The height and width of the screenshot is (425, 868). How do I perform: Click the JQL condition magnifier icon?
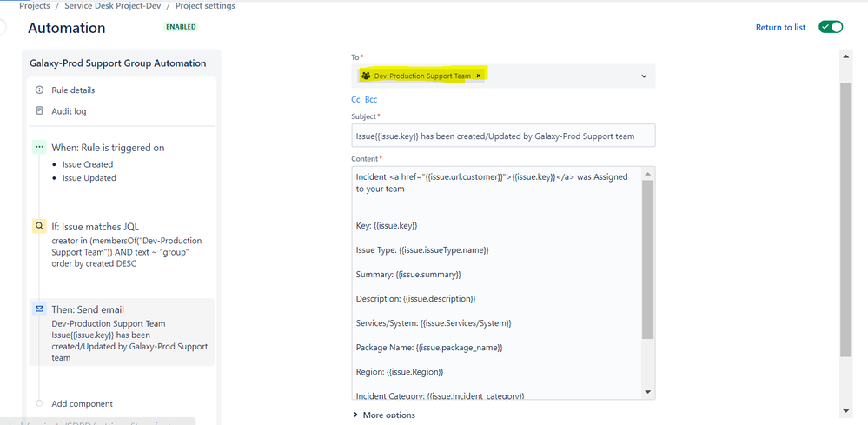coord(39,226)
